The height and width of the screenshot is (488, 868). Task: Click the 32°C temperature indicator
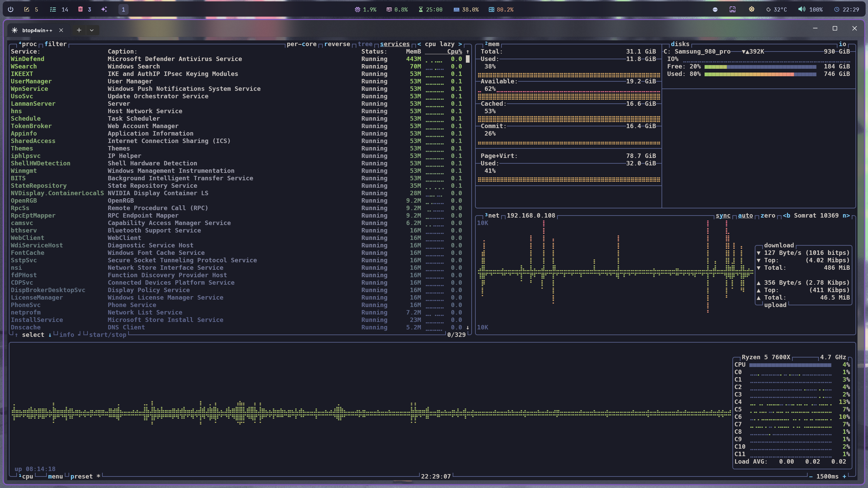(777, 9)
